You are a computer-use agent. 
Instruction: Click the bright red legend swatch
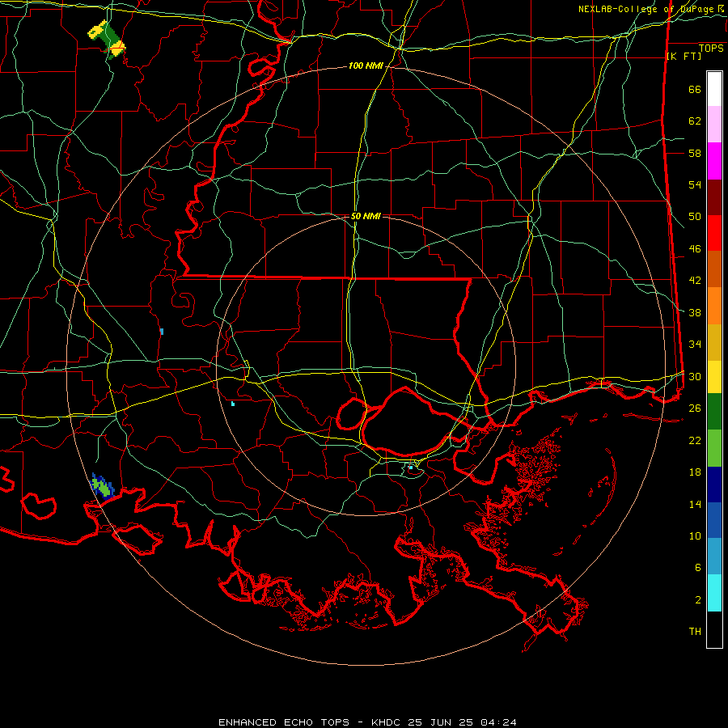point(714,233)
